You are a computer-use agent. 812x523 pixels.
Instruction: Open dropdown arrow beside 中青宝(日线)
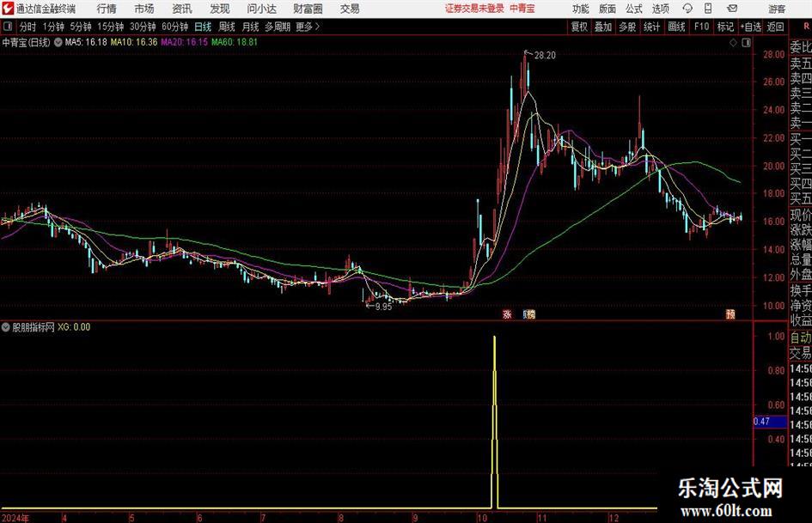(58, 42)
